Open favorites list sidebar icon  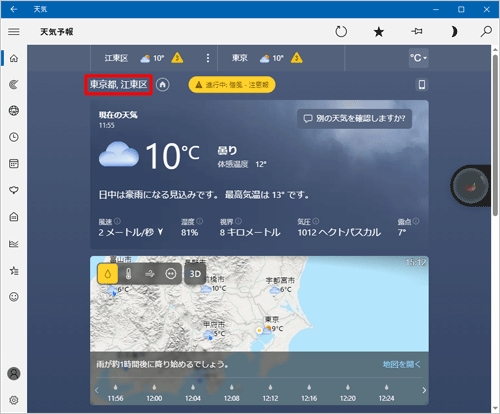(x=14, y=270)
